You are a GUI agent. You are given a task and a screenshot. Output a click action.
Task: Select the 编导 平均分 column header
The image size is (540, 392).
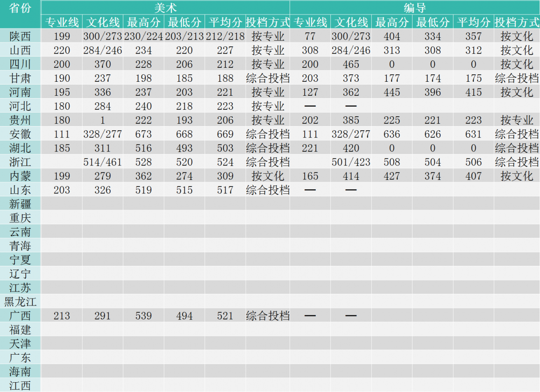[x=473, y=22]
